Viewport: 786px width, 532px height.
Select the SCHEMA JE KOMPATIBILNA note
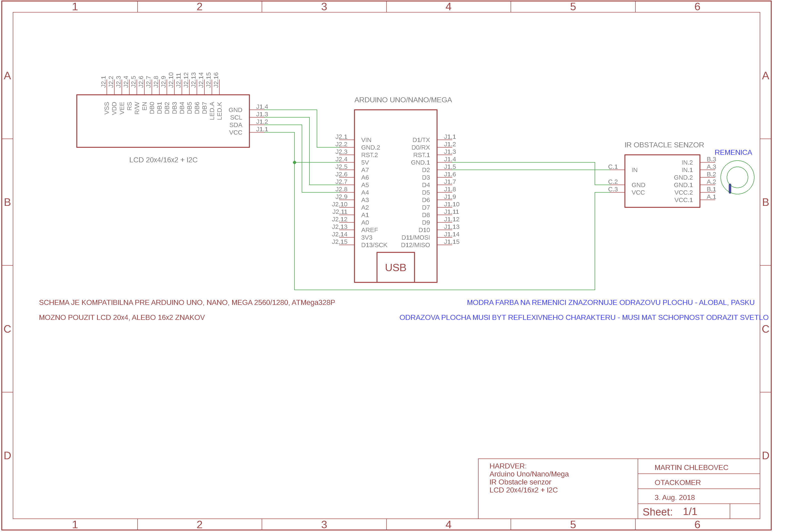click(187, 302)
